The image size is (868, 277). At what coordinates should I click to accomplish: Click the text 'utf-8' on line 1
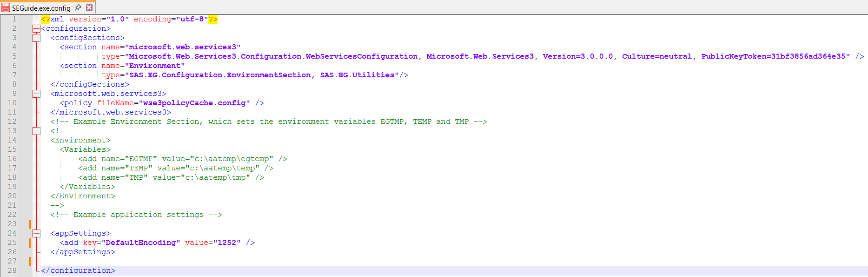click(192, 19)
